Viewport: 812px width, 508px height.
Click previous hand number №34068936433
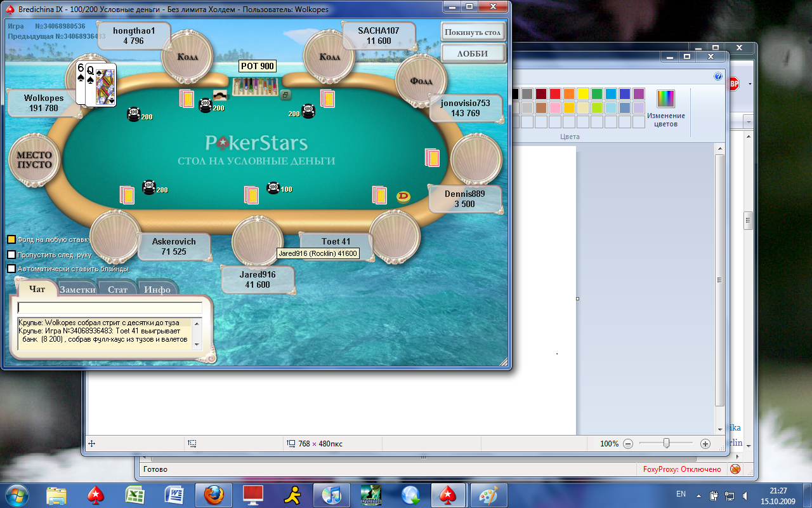[x=81, y=37]
